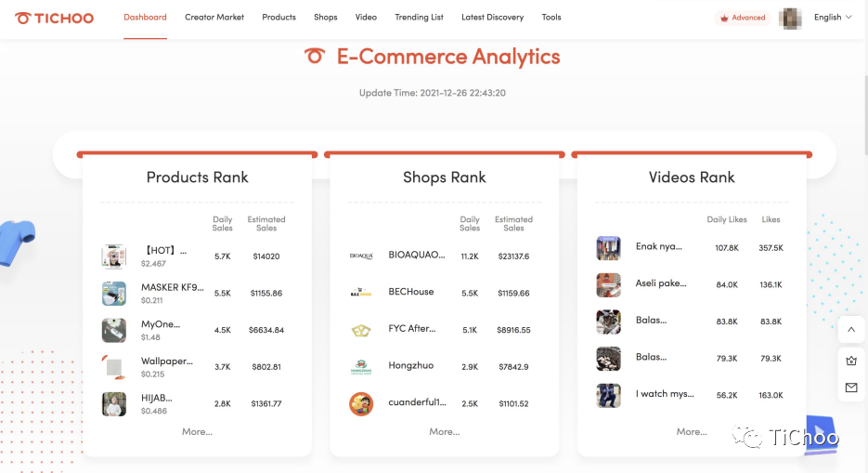Open the Products menu
868x473 pixels.
tap(279, 17)
